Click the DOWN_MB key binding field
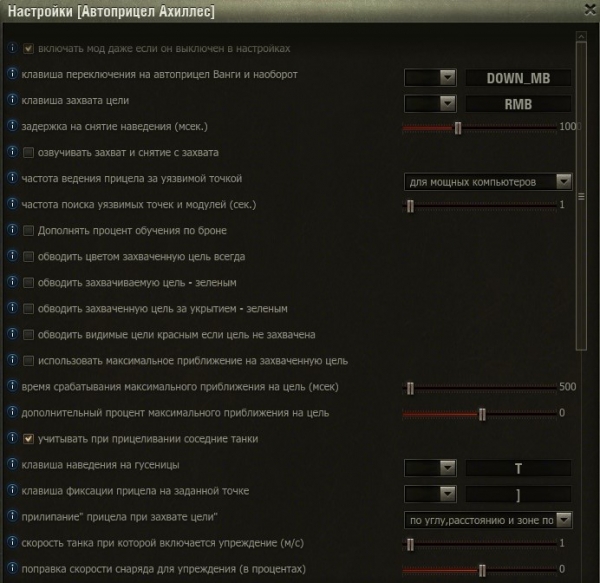Screen dimensions: 600x583 (518, 78)
